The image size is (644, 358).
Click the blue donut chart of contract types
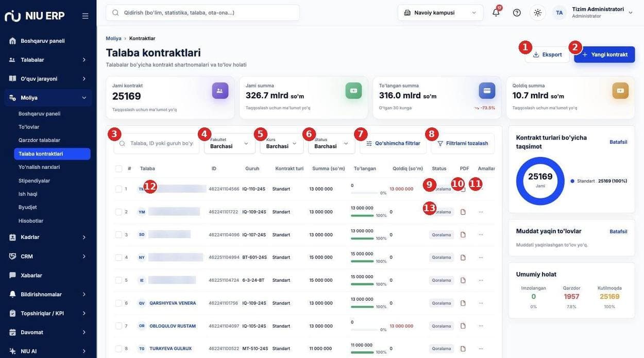pyautogui.click(x=540, y=181)
